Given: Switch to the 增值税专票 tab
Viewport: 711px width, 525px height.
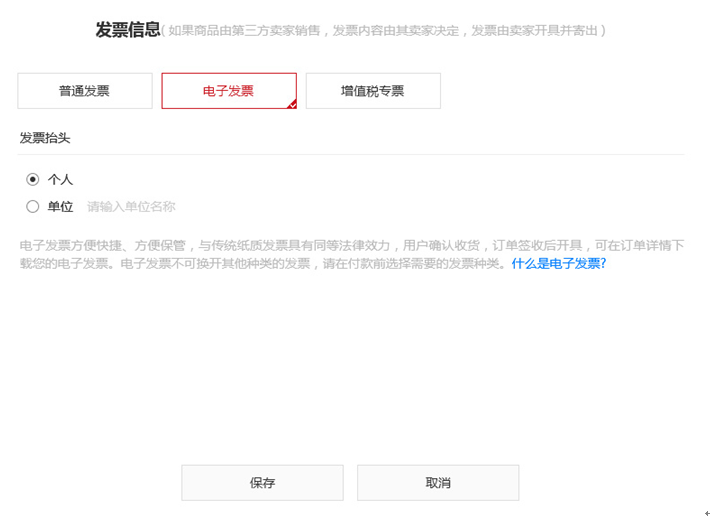Looking at the screenshot, I should pos(373,91).
